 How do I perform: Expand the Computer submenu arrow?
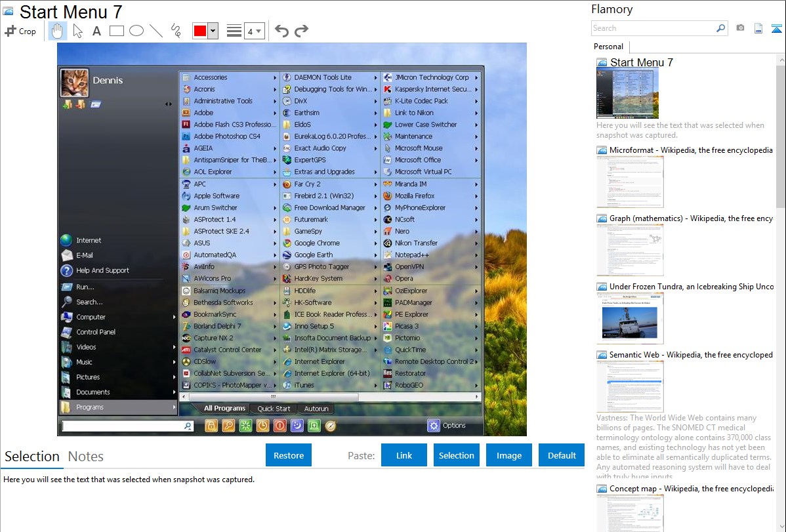click(174, 317)
